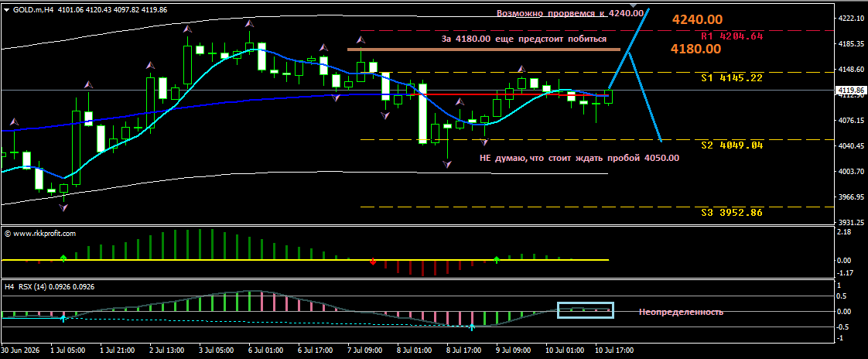
Task: Click the yellow 'S3 3952.86' pivot label
Action: click(x=732, y=213)
